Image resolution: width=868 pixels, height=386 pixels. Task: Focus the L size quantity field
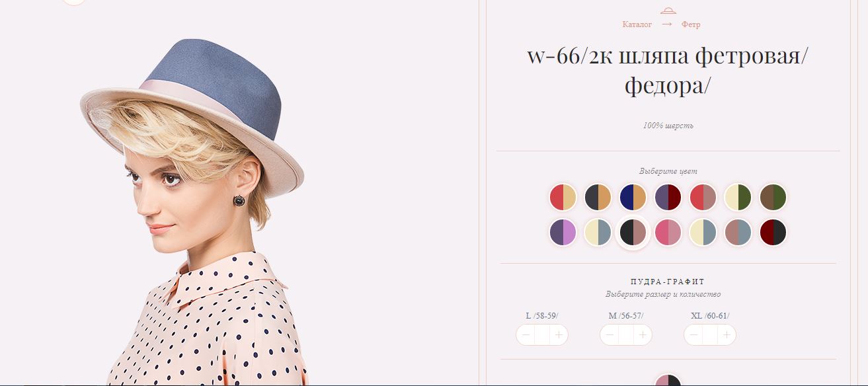click(x=542, y=335)
